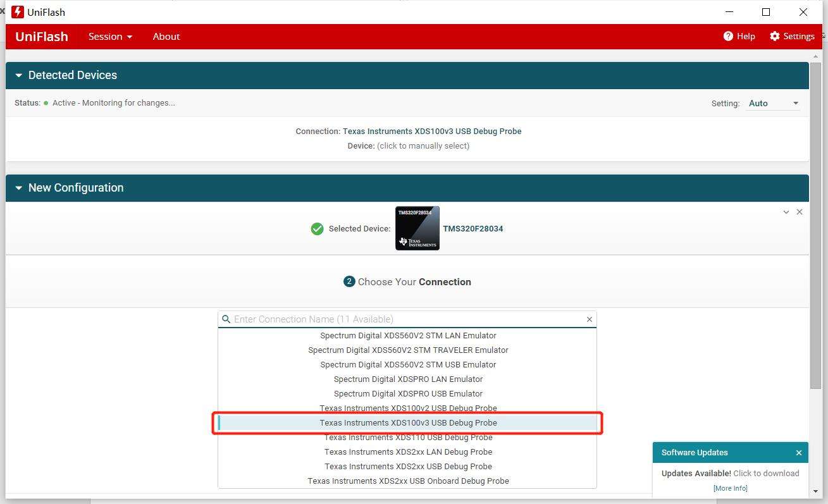Click the search magnifier icon in connection field

tap(226, 319)
